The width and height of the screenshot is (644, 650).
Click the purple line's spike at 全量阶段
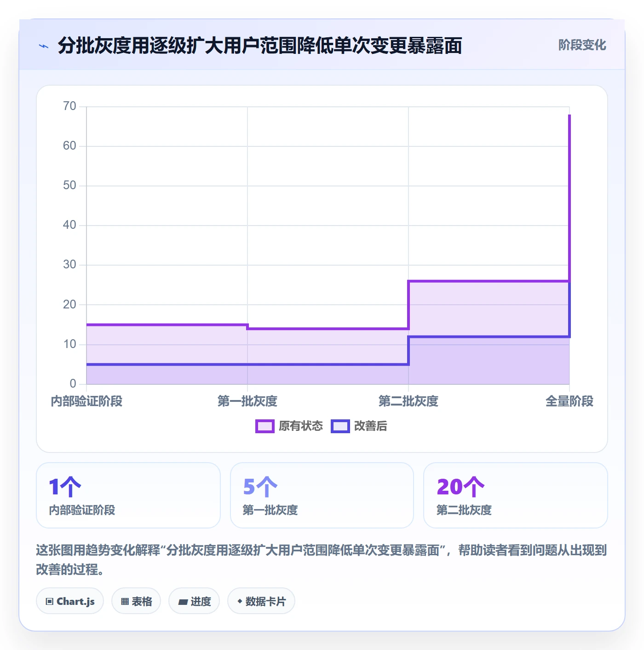pyautogui.click(x=569, y=198)
